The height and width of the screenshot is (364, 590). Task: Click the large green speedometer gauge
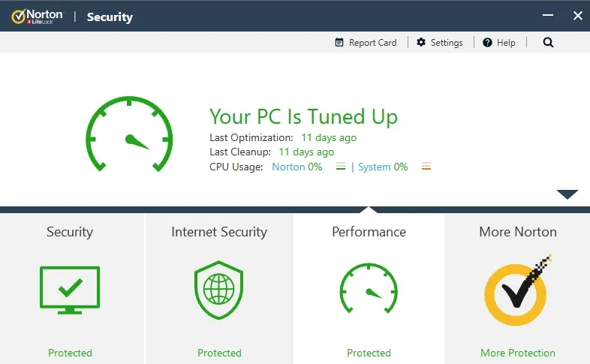129,134
